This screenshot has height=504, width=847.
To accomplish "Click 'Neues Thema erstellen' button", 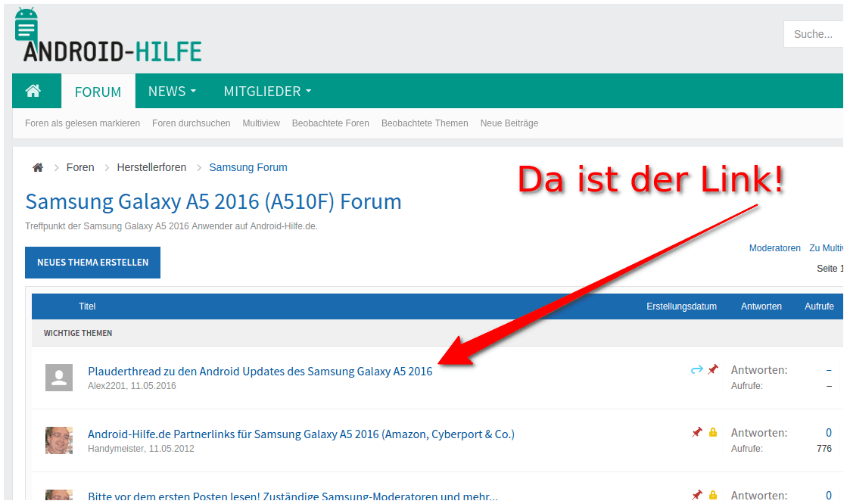I will coord(92,263).
